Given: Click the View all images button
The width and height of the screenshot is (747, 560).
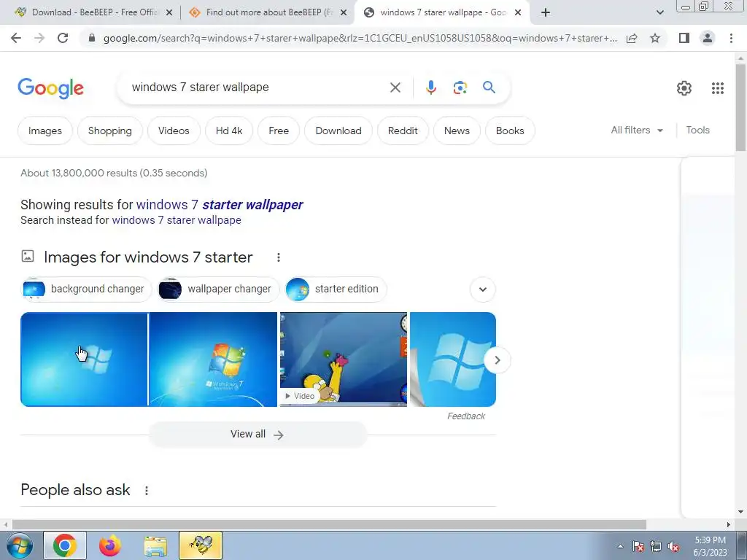Looking at the screenshot, I should (x=258, y=435).
